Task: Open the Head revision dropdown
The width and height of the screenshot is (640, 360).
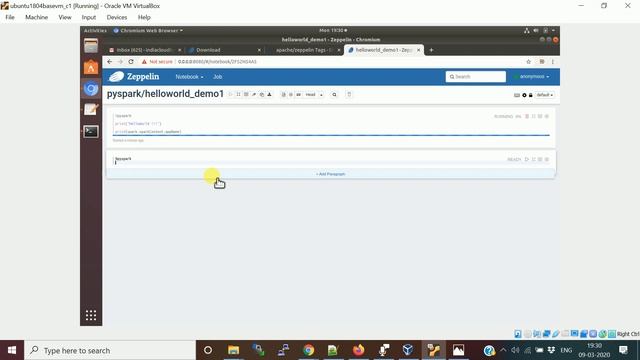Action: 314,95
